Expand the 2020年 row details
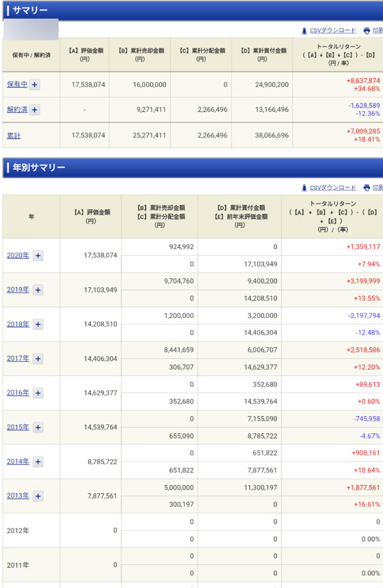Image resolution: width=383 pixels, height=588 pixels. 38,255
